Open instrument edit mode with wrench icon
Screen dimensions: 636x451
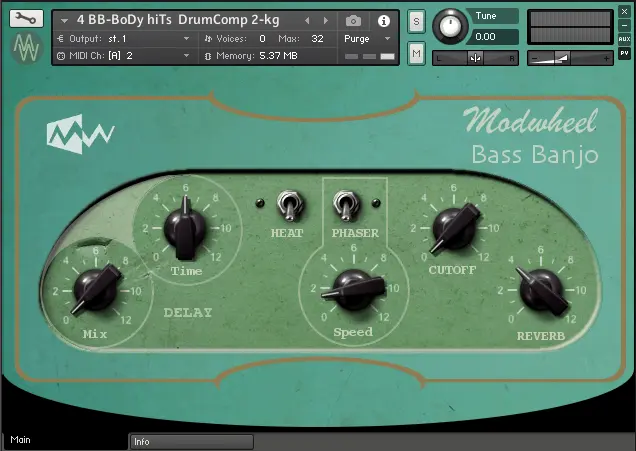click(x=26, y=19)
